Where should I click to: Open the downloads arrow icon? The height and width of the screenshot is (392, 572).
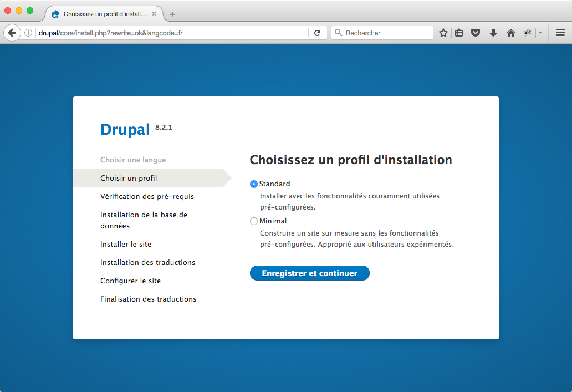(493, 33)
